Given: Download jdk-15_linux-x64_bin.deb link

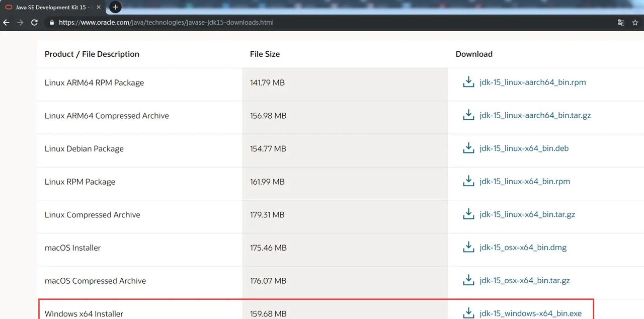Looking at the screenshot, I should pos(524,149).
